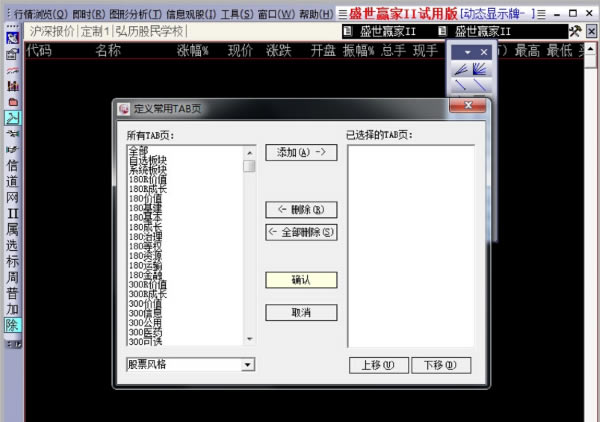Click the document icon before the first 盛世赢家II tab

point(347,31)
